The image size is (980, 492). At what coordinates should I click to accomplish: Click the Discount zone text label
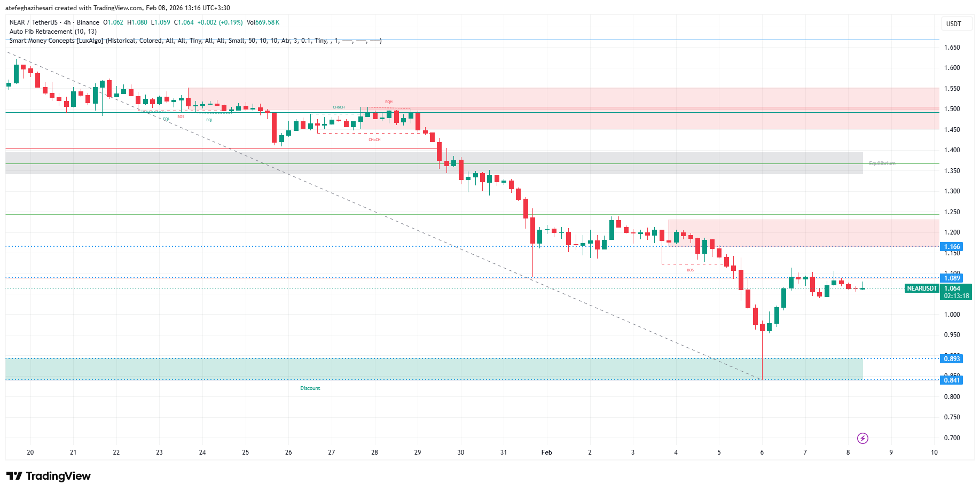coord(310,388)
